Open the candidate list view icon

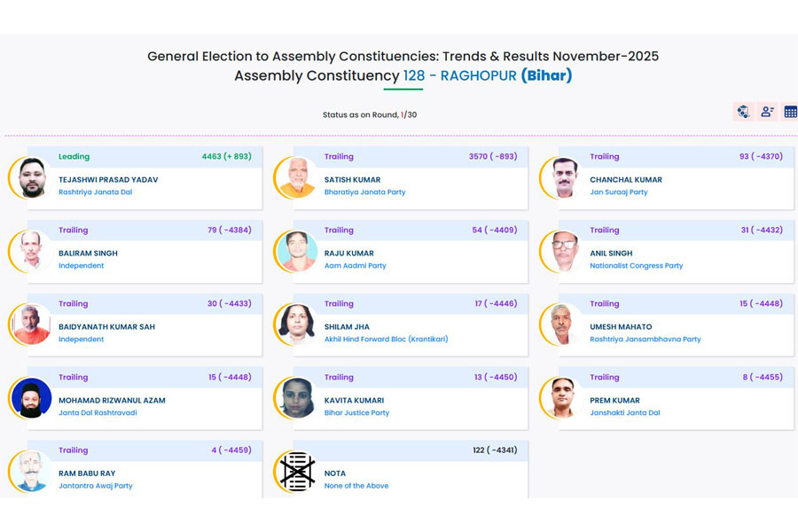click(767, 112)
